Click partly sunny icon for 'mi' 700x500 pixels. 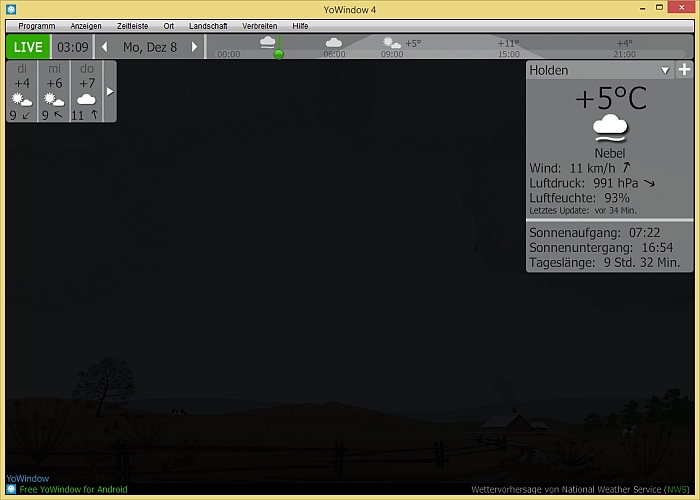coord(54,99)
